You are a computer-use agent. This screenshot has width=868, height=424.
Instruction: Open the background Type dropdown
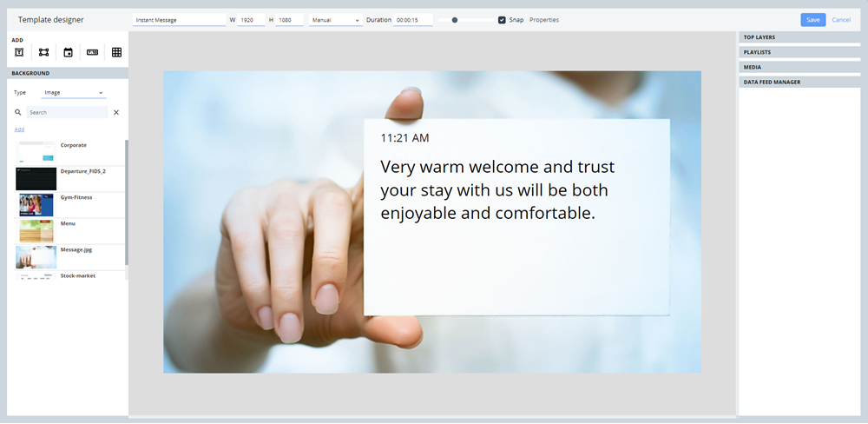[73, 92]
